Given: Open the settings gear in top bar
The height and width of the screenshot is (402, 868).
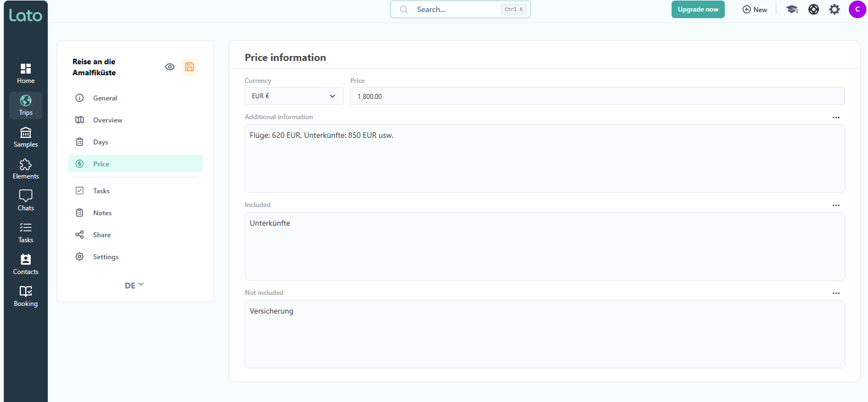Looking at the screenshot, I should [835, 9].
